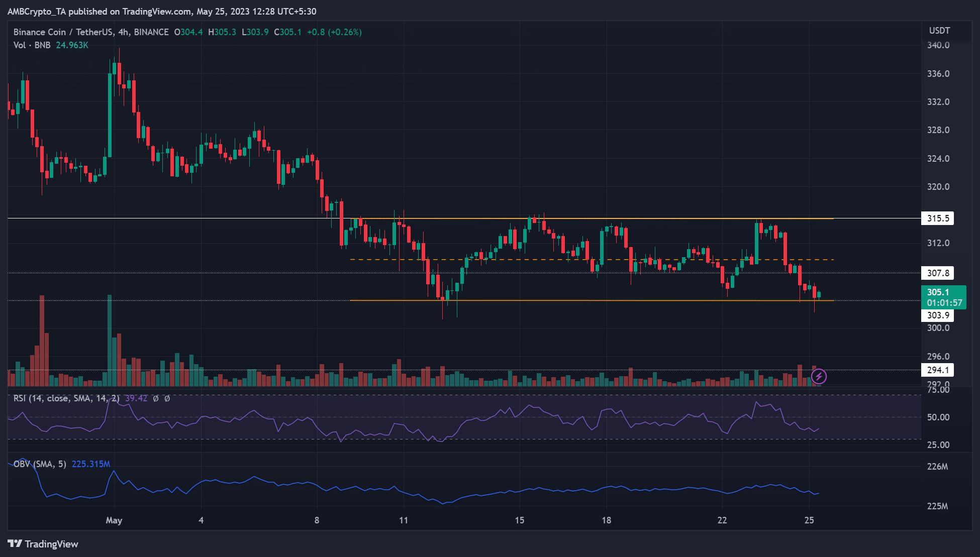Click the USDT currency label on the price axis

[939, 31]
